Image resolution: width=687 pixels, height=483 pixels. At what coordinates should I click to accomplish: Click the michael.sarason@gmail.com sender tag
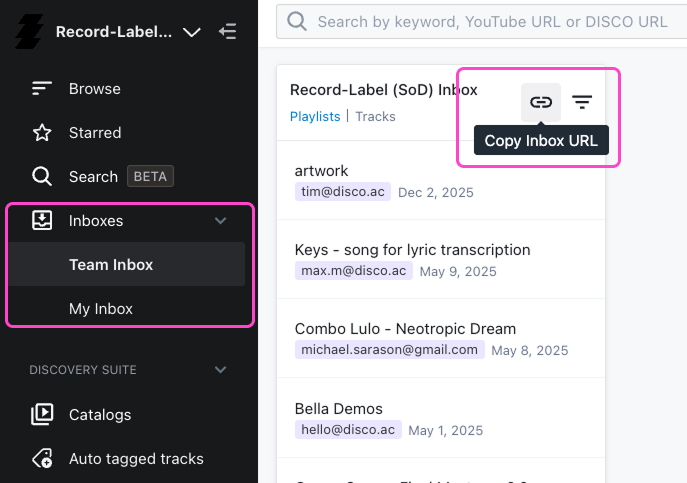pos(390,349)
